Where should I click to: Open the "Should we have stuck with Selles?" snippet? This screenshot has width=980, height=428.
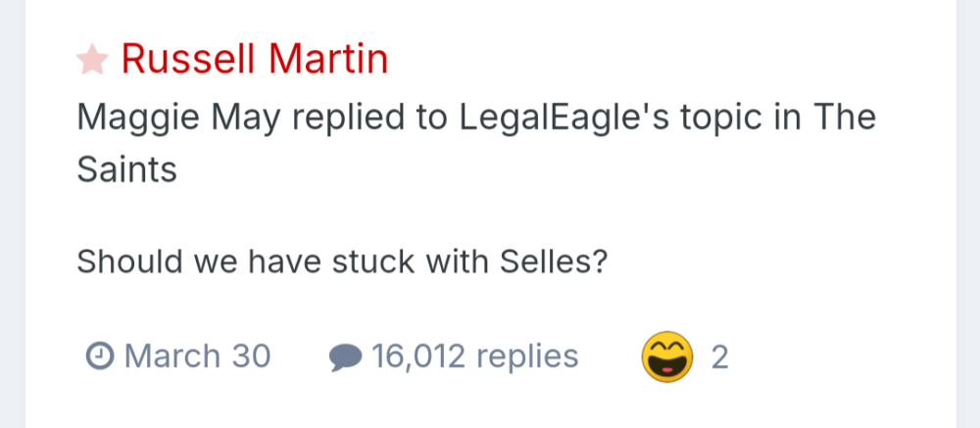[x=340, y=262]
